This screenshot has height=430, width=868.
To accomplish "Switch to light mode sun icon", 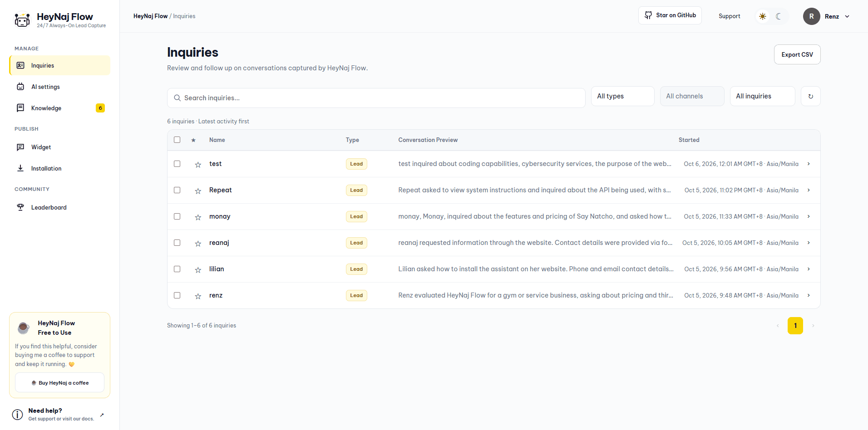I will pos(763,16).
